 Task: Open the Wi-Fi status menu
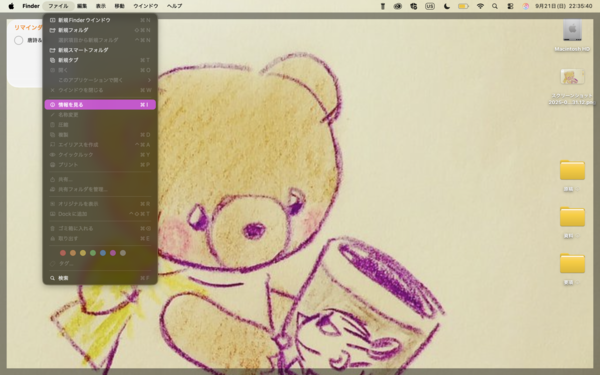(x=480, y=6)
